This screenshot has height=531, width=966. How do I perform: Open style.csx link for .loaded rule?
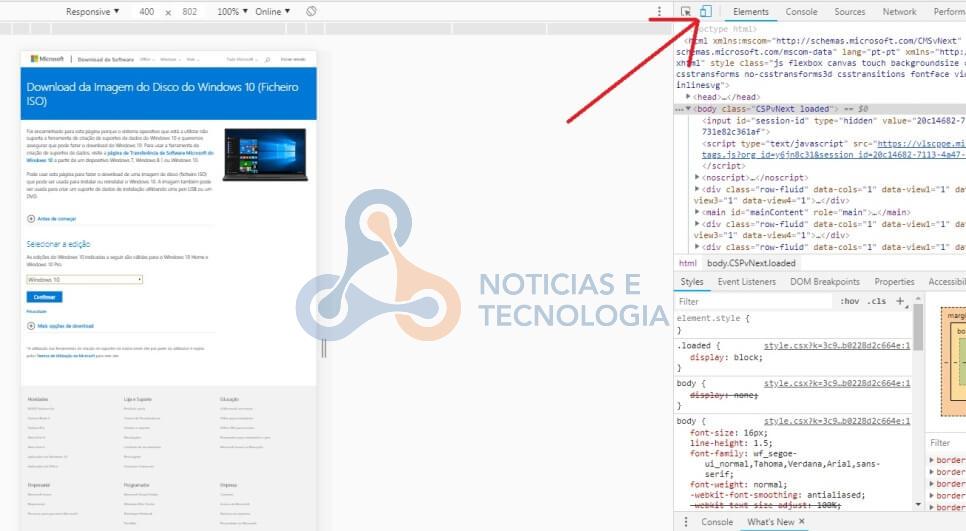(837, 346)
